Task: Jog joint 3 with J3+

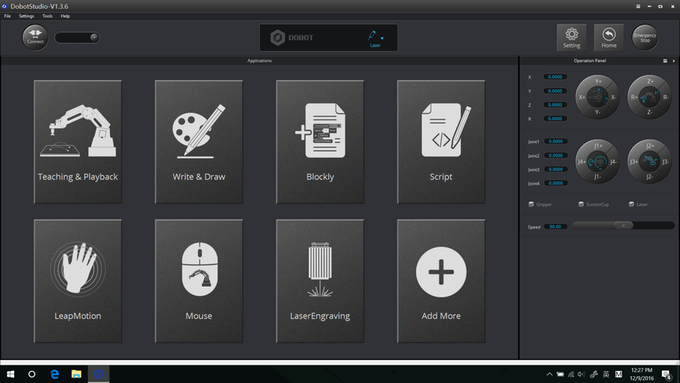Action: (x=634, y=162)
